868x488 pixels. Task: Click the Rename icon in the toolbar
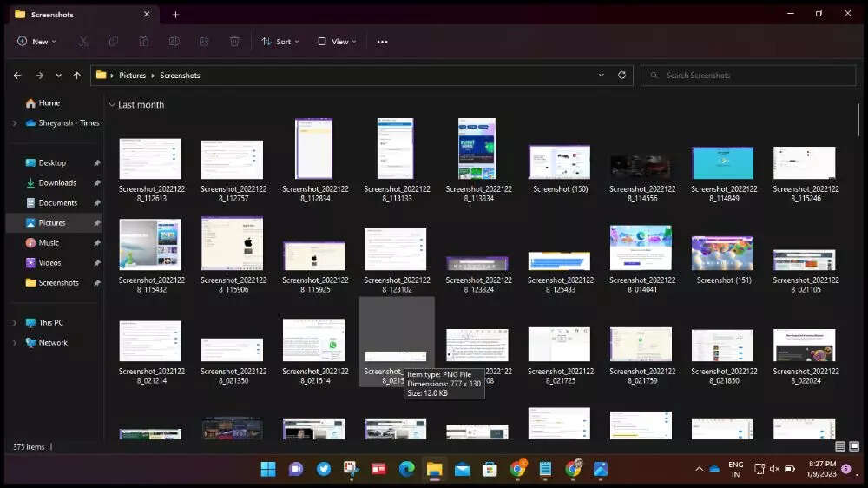point(174,41)
